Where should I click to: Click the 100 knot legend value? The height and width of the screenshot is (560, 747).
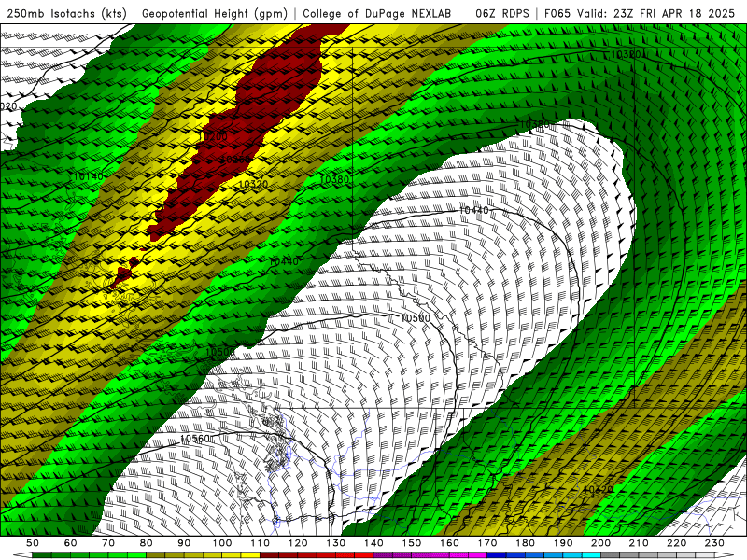222,543
